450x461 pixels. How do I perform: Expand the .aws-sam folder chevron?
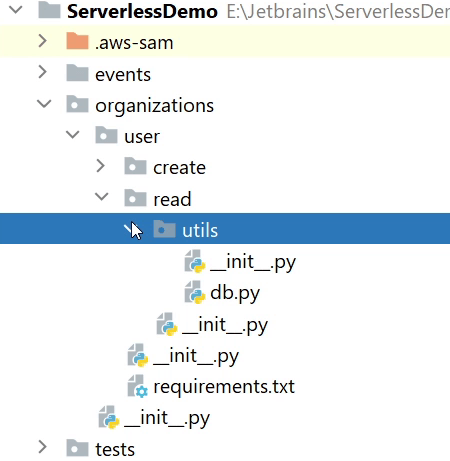[x=43, y=41]
